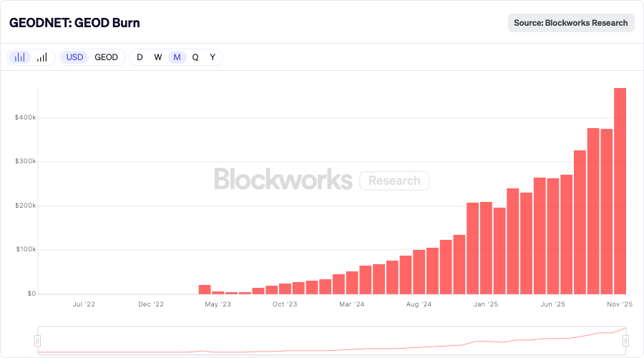Image resolution: width=644 pixels, height=358 pixels.
Task: Click the GEODNET: GEOD Burn title
Action: (x=74, y=23)
